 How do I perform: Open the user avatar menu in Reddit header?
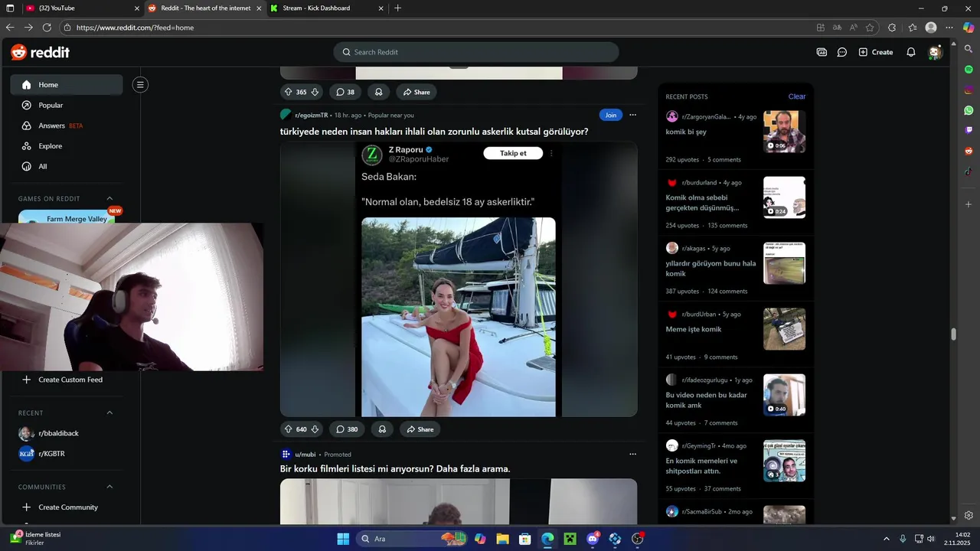point(935,52)
